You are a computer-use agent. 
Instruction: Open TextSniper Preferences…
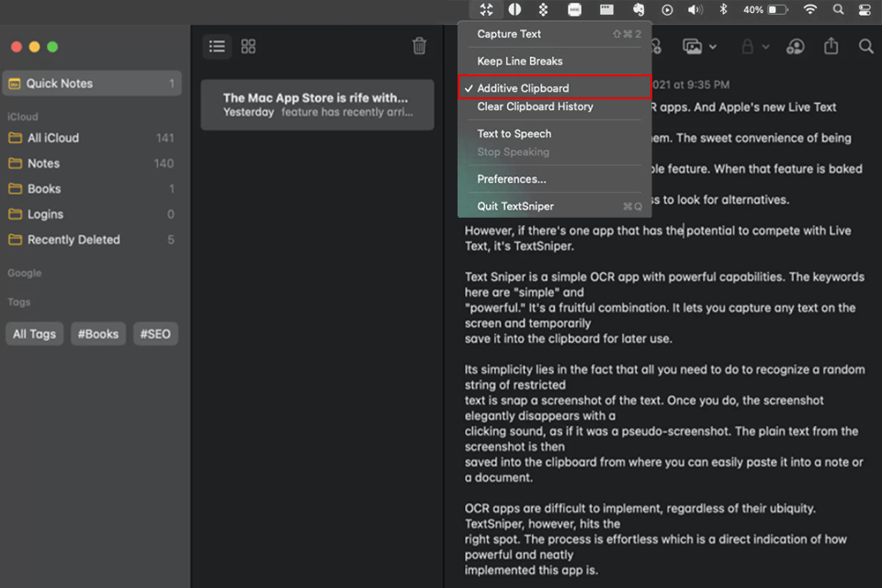coord(555,179)
